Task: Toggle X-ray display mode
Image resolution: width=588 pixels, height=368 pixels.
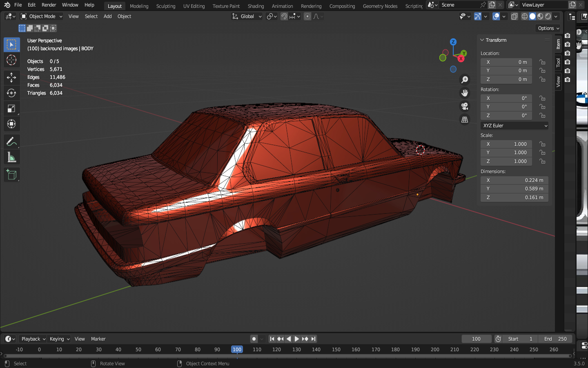Action: [x=514, y=16]
